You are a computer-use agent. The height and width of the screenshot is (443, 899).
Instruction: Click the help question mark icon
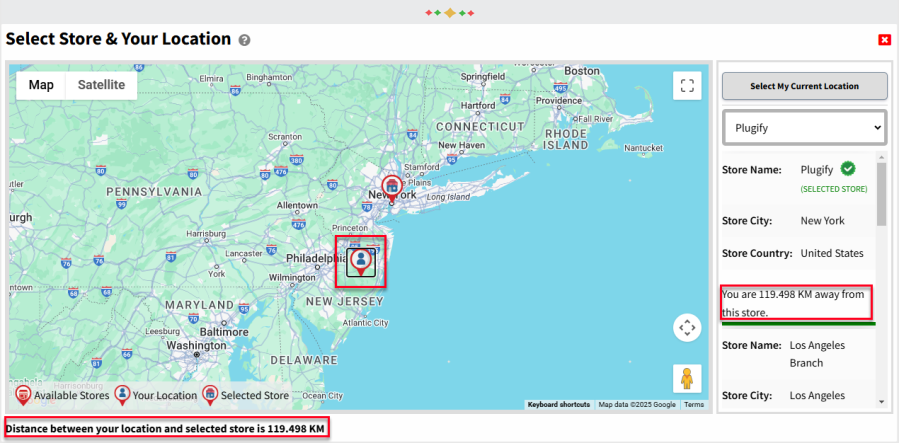244,40
